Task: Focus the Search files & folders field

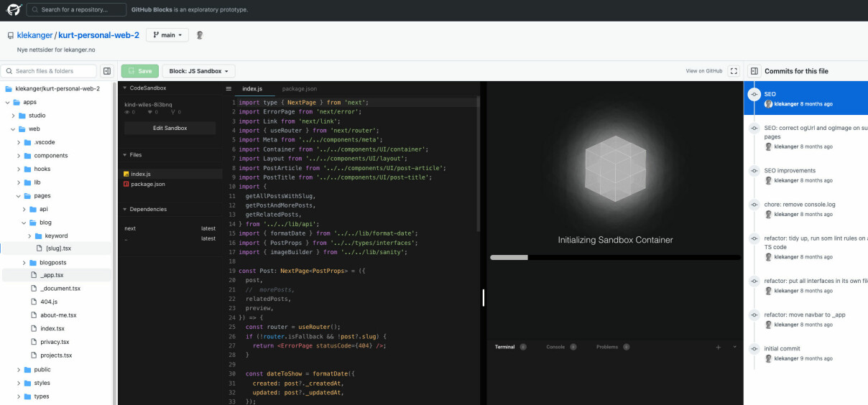Action: coord(48,71)
